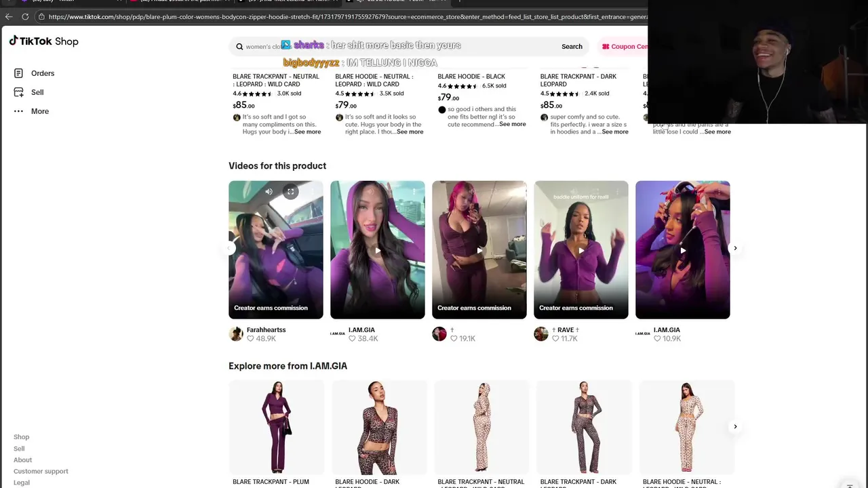Play the pink-haired creator's video
868x488 pixels.
click(x=479, y=250)
